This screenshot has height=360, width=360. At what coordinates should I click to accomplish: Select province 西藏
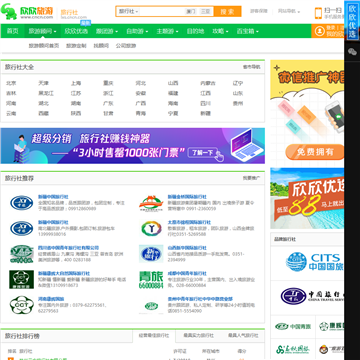(x=43, y=113)
